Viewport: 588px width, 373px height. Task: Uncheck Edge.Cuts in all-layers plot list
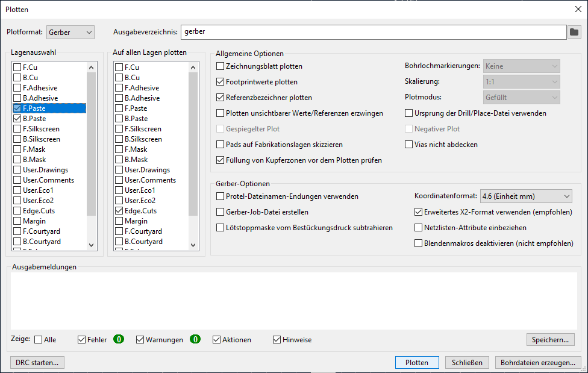point(119,211)
